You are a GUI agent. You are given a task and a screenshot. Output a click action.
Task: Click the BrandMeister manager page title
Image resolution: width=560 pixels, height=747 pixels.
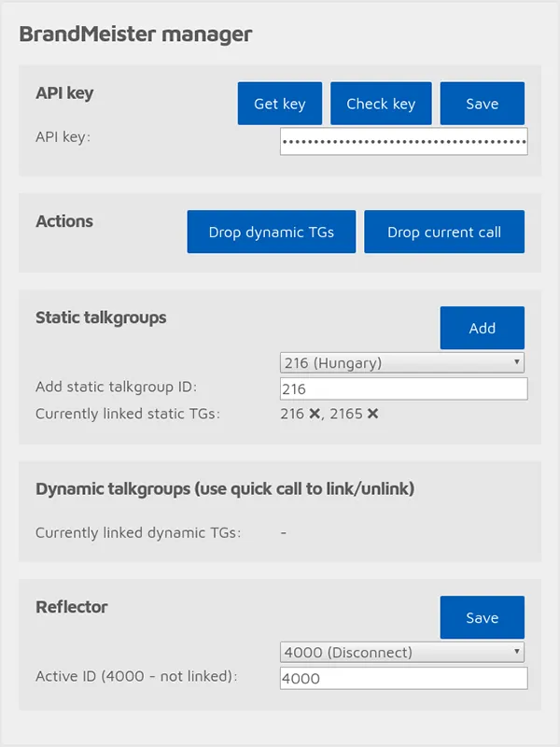135,35
